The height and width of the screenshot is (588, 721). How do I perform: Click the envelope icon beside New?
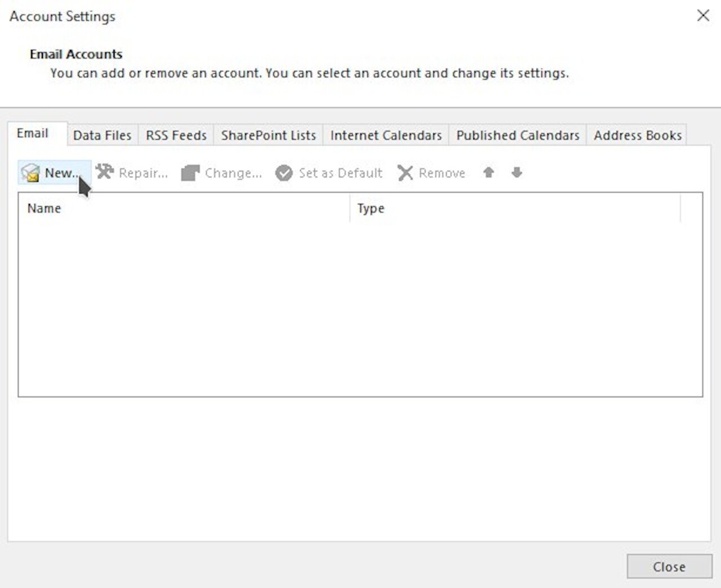(29, 173)
